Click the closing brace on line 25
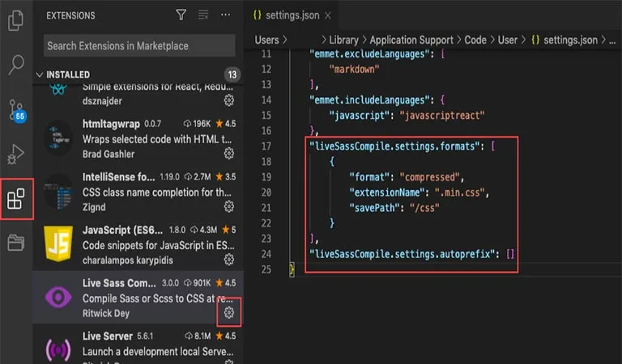 (292, 269)
